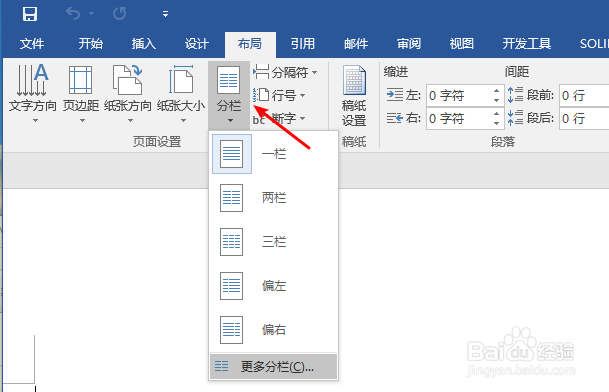Click the Redo (repeat) icon
Screen dimensions: 609x392
[x=119, y=14]
